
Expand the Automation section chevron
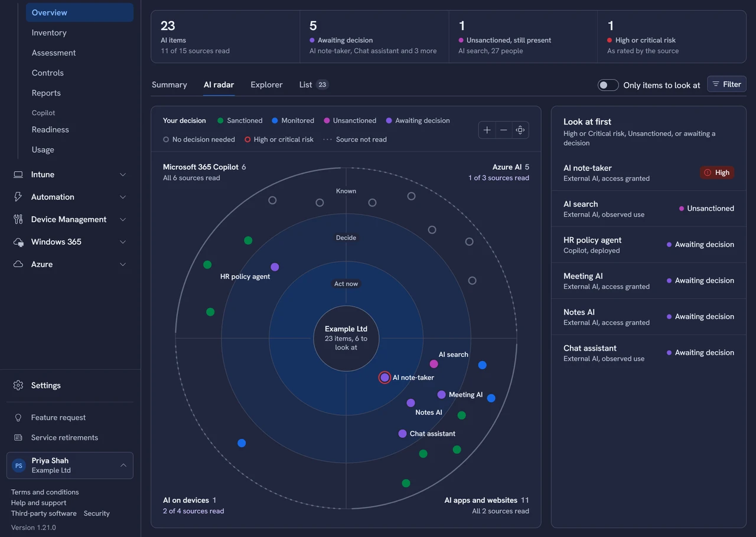tap(123, 197)
